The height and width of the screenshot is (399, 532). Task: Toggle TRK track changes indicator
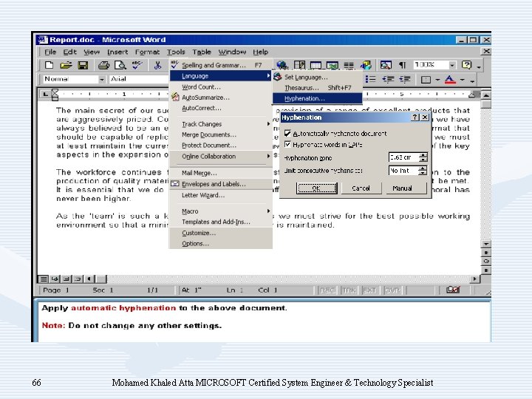(x=349, y=290)
